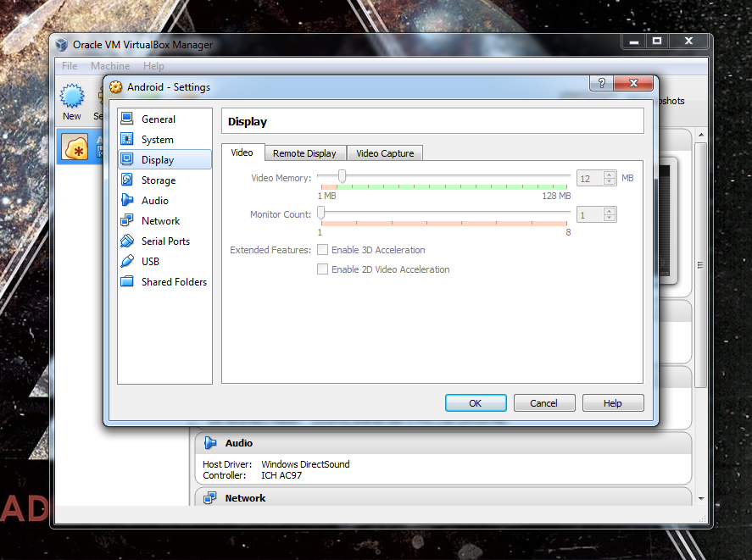The width and height of the screenshot is (752, 560).
Task: Select the General category label
Action: pos(159,119)
